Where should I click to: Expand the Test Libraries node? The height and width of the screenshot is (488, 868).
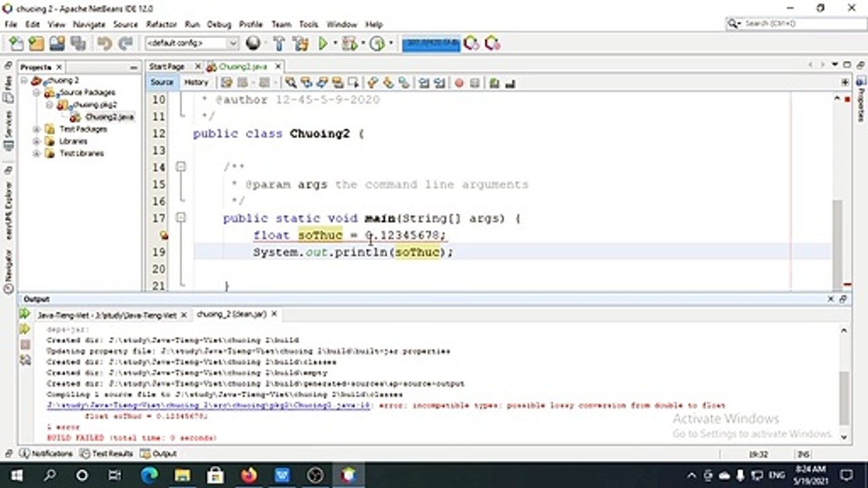[37, 153]
